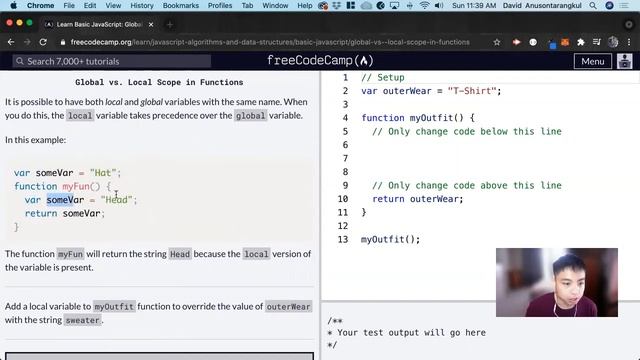Click the browser forward arrow

(x=27, y=42)
